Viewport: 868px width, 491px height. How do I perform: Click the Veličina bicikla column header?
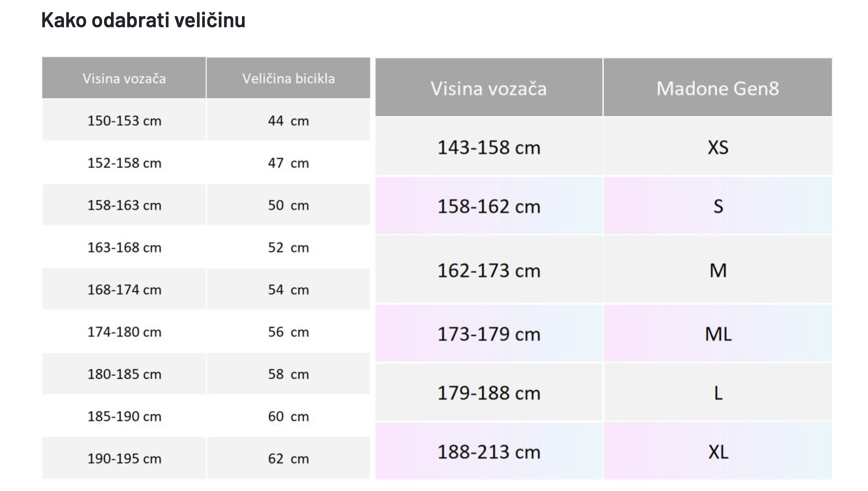pyautogui.click(x=288, y=78)
